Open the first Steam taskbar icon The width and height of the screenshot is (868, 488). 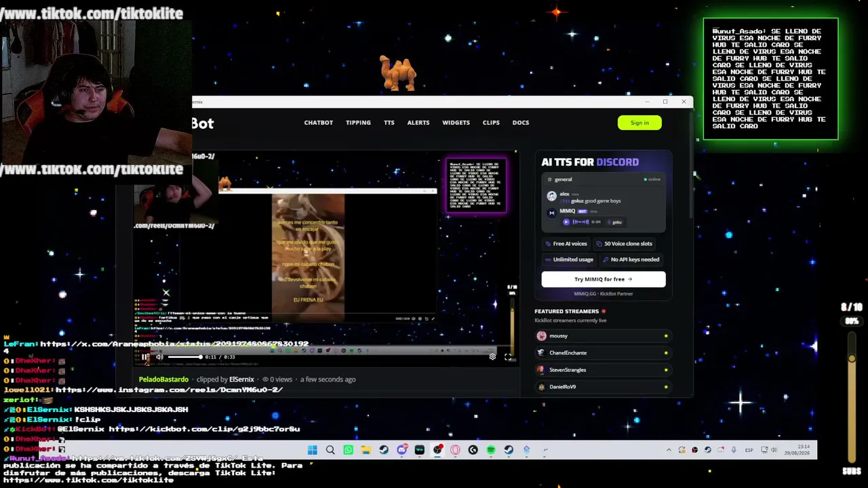click(384, 450)
